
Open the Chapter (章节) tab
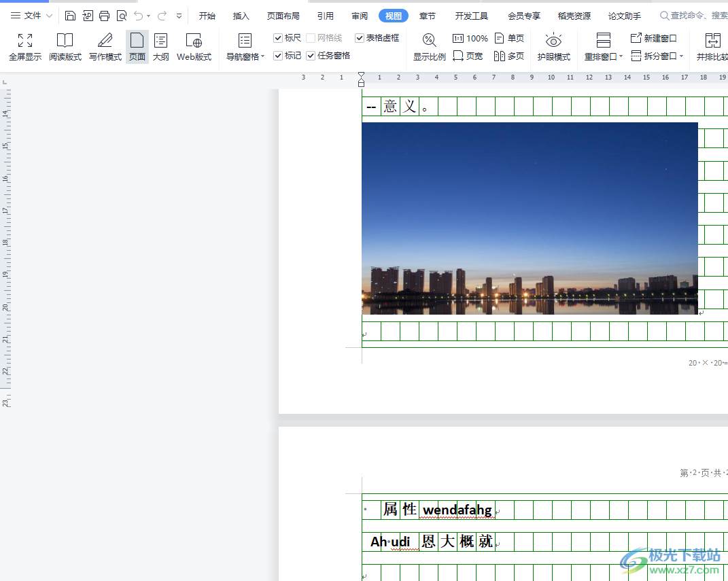pyautogui.click(x=427, y=16)
